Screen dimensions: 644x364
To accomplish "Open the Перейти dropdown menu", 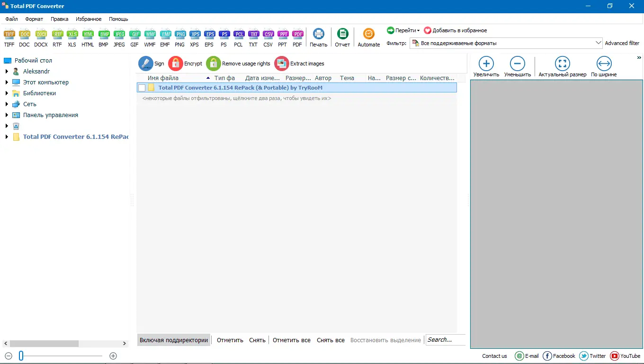I will [403, 30].
